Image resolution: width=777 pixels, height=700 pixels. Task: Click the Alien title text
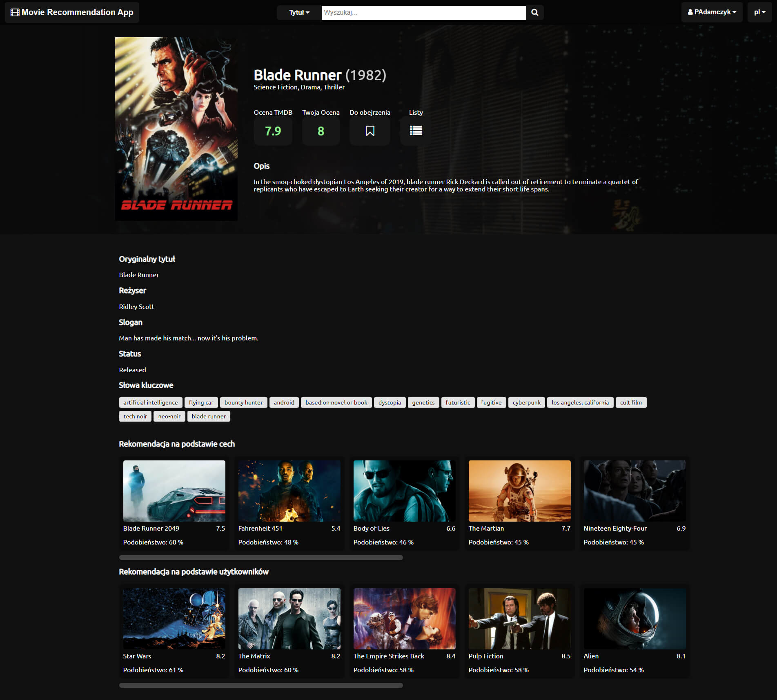tap(591, 656)
